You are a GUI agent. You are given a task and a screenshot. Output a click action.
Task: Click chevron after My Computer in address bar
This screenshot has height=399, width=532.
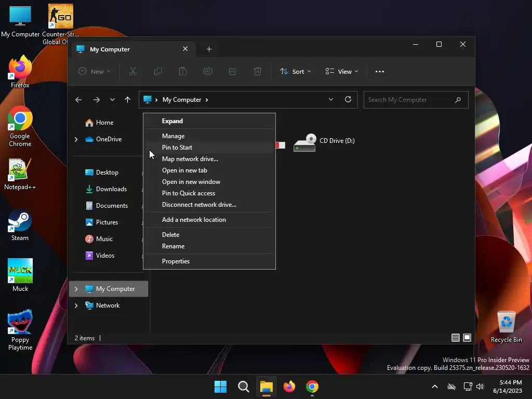point(207,100)
